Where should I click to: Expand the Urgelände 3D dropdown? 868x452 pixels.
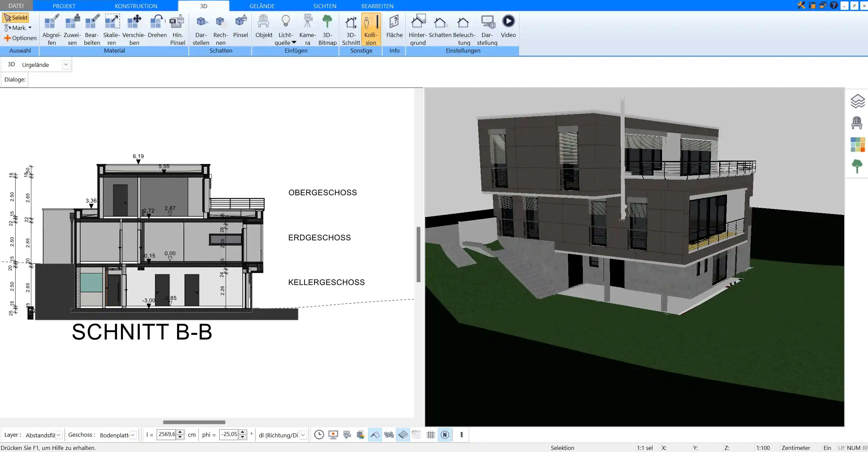click(66, 64)
